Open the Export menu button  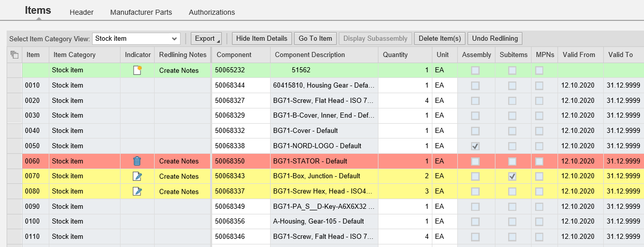[206, 38]
